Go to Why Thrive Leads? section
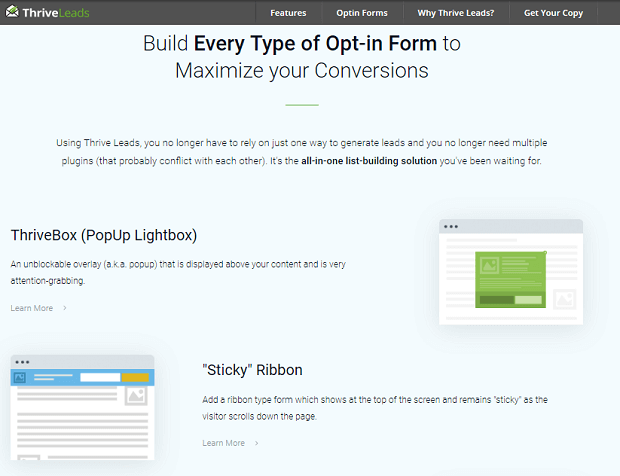This screenshot has width=620, height=476. 456,13
